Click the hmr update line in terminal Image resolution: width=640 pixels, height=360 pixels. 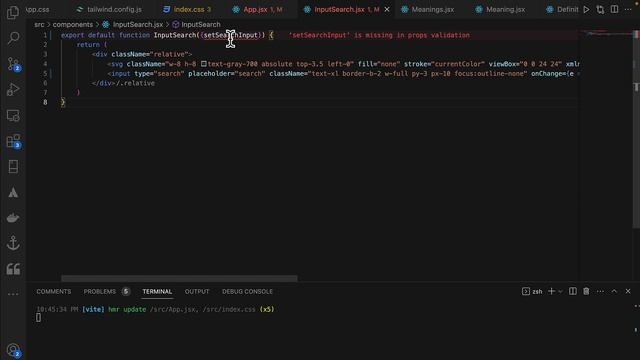point(155,309)
